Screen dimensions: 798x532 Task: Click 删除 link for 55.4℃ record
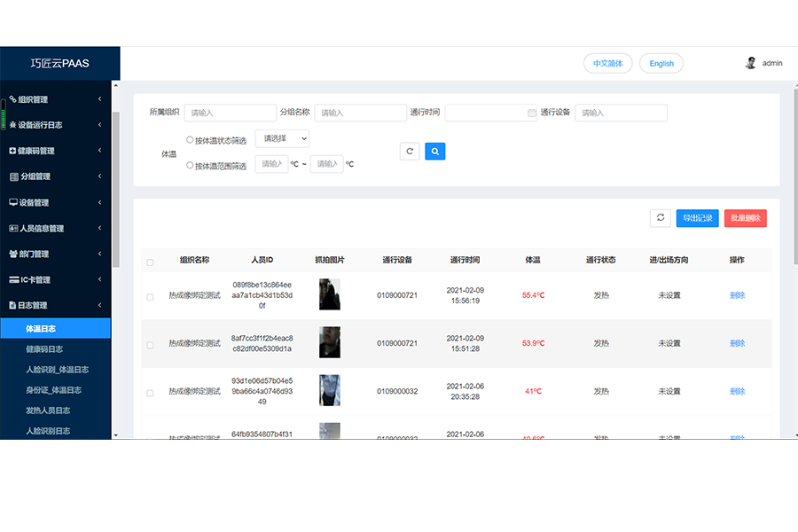(x=737, y=295)
